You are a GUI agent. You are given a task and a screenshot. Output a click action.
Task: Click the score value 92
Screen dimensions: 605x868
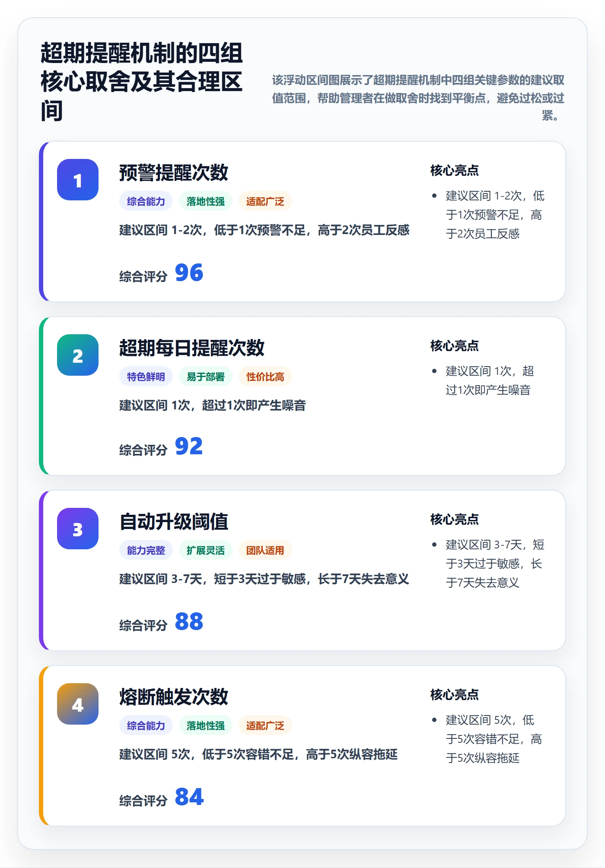(189, 447)
